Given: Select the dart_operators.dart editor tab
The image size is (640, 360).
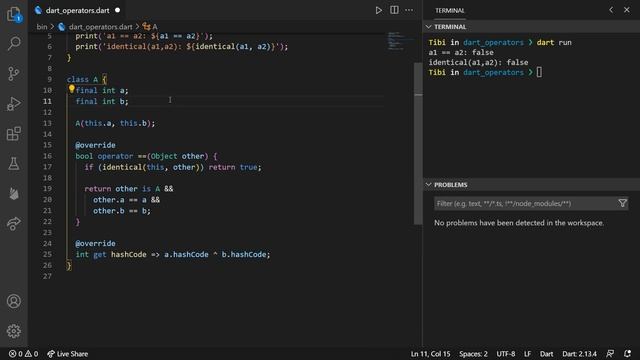Looking at the screenshot, I should (x=77, y=10).
